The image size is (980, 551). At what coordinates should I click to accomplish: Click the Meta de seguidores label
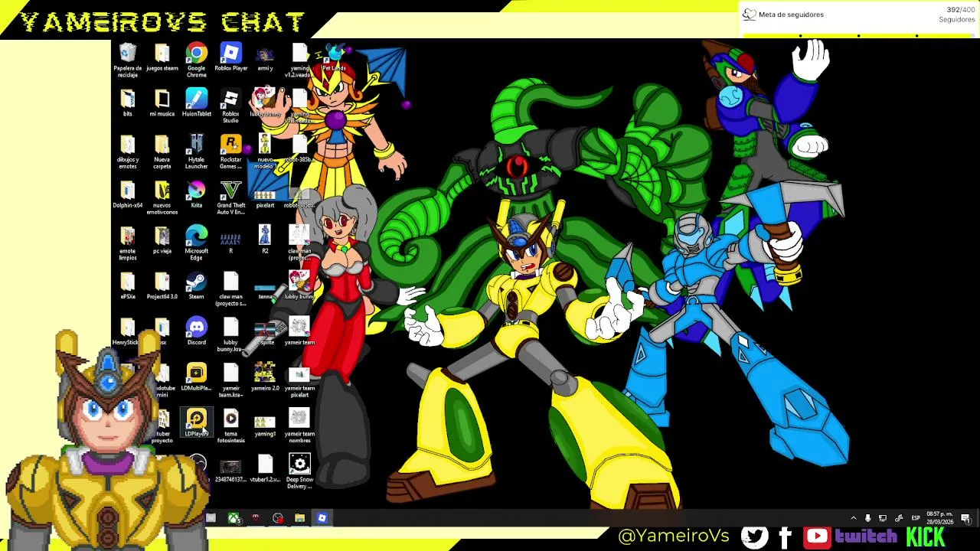[x=791, y=15]
